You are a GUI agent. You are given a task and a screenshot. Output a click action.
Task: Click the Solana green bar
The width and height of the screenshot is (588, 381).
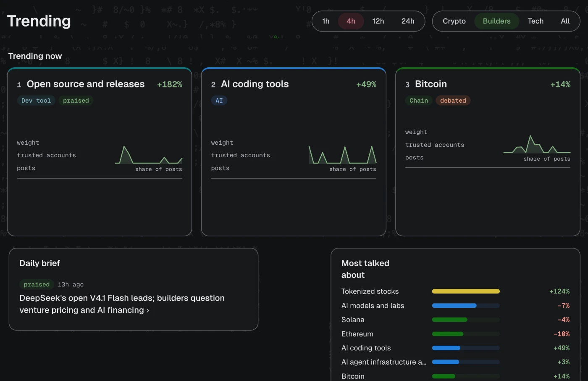449,320
